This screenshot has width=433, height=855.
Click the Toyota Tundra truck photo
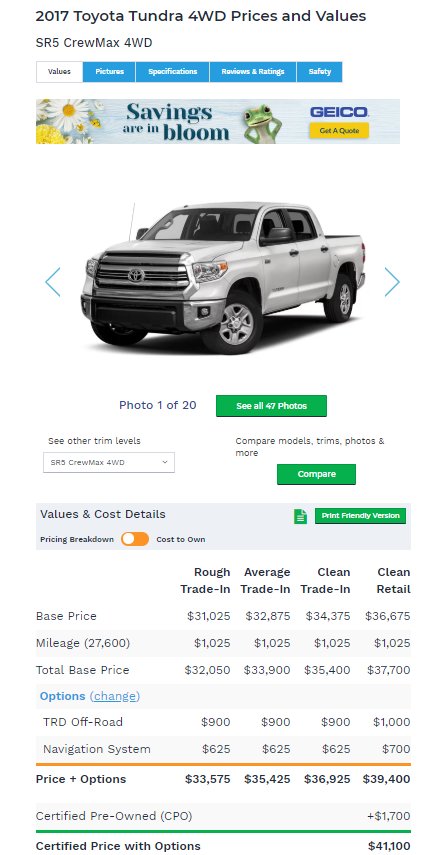pos(222,278)
